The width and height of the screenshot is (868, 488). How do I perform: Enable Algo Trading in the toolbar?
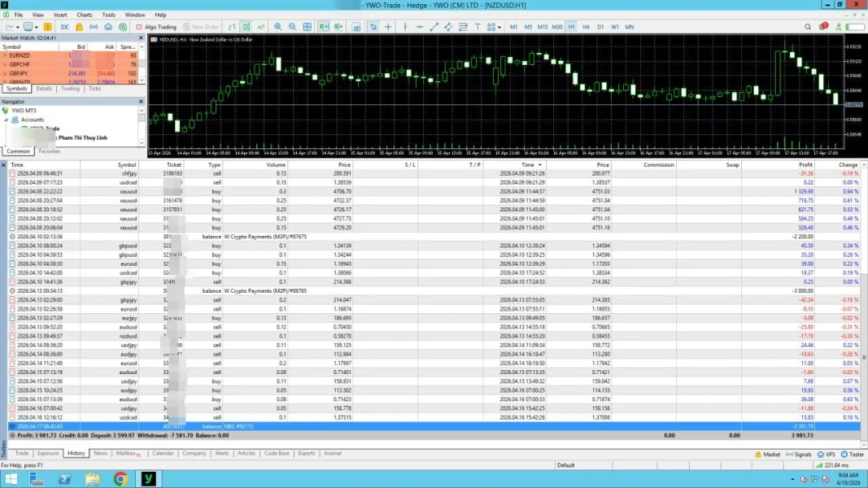click(156, 27)
